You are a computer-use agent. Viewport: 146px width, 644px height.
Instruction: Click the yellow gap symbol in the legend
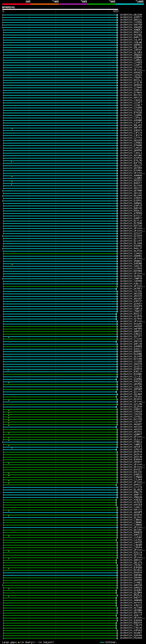(x=19, y=642)
